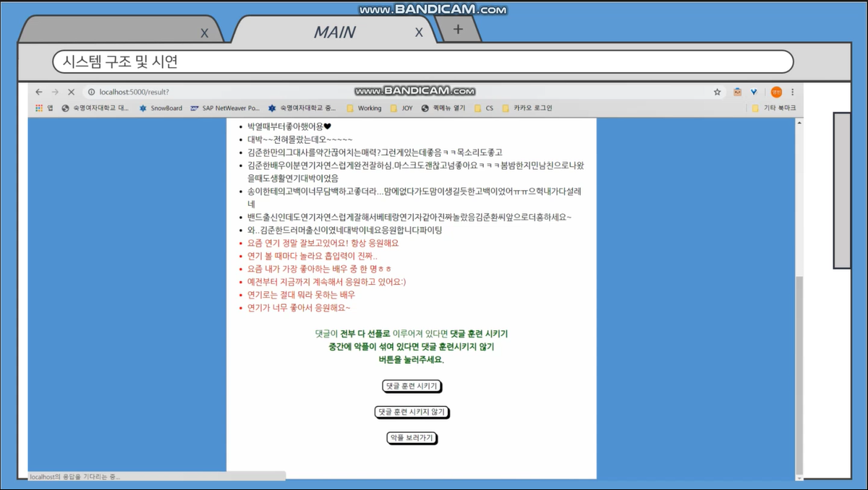Bookmark this page with the star icon
The image size is (868, 490).
(717, 92)
